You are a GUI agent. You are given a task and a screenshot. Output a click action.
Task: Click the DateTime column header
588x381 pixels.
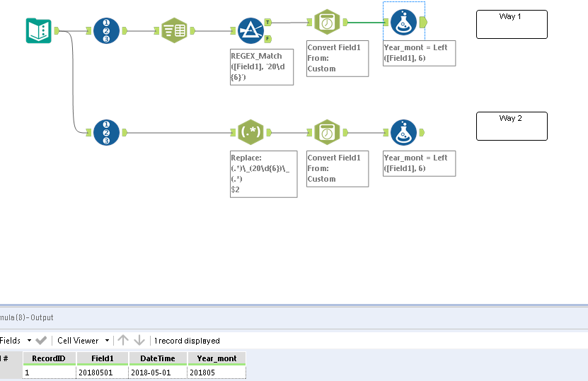[x=158, y=358]
